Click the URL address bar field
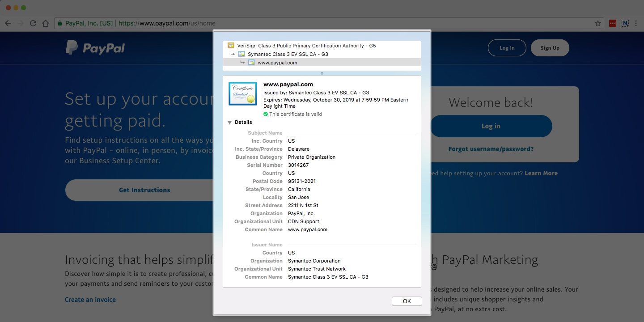The width and height of the screenshot is (644, 322). coord(358,23)
